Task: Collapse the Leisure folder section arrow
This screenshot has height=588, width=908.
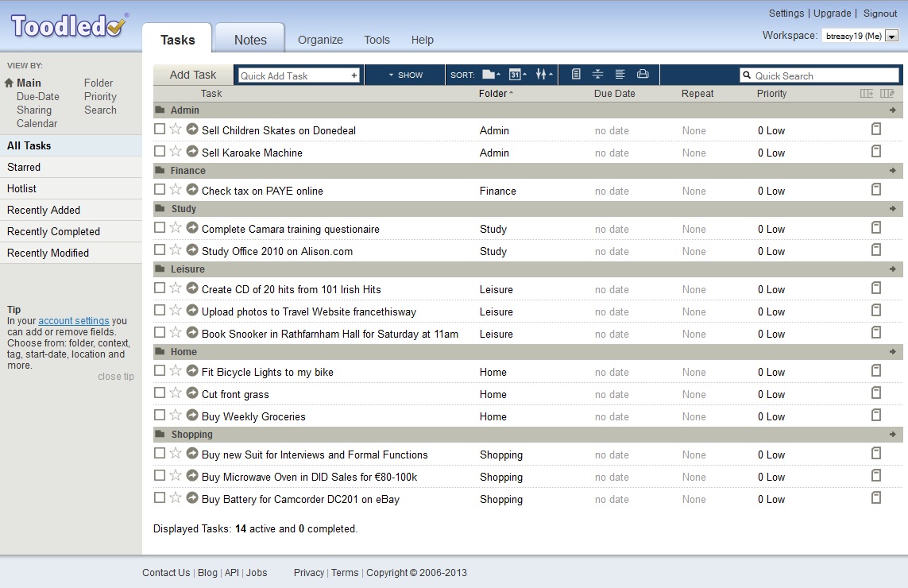Action: [x=892, y=269]
